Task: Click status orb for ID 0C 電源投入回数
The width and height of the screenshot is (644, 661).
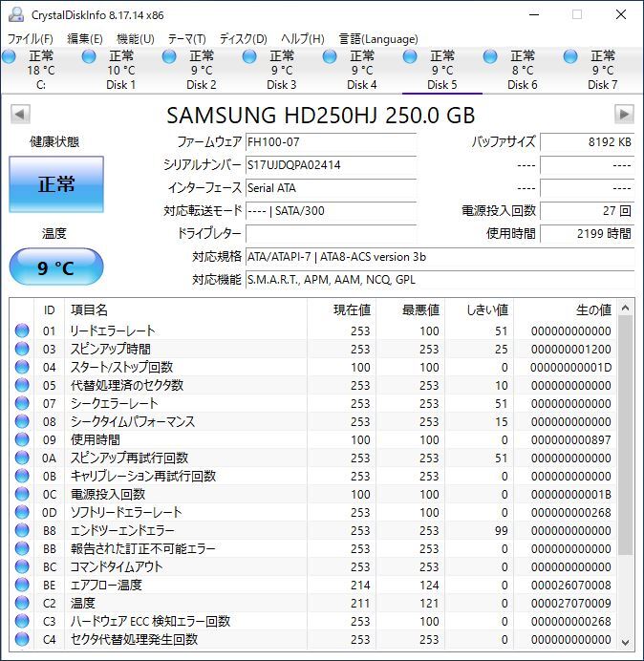Action: point(22,494)
